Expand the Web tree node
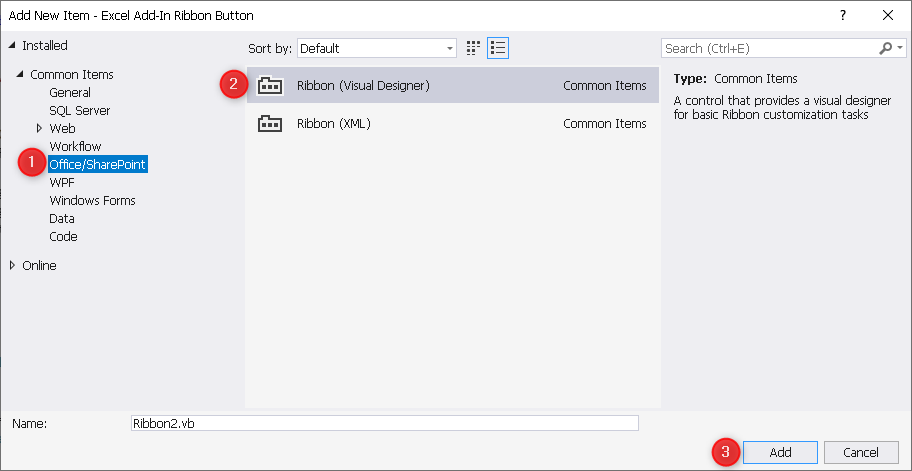Image resolution: width=912 pixels, height=471 pixels. [40, 129]
